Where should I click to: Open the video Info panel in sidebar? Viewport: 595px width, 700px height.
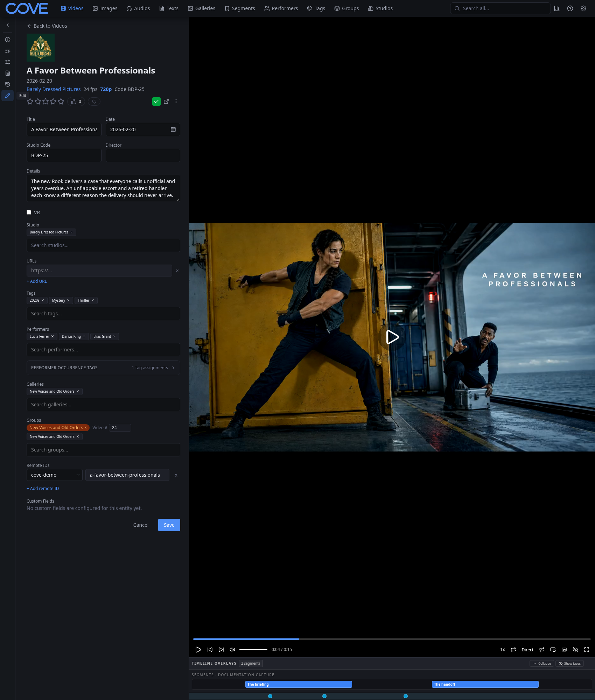[x=8, y=40]
